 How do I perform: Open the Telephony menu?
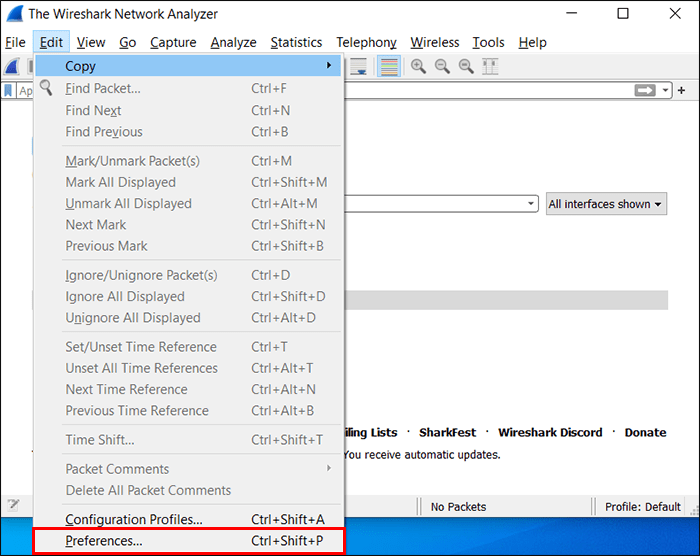366,42
